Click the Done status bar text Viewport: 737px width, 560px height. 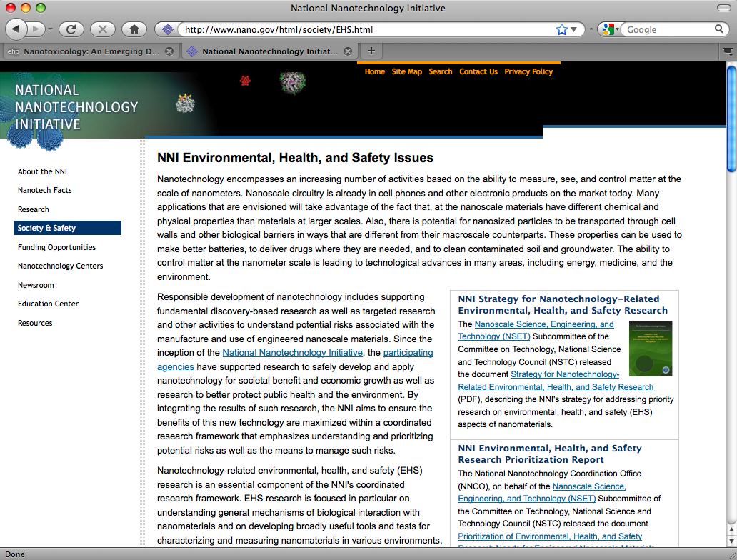click(x=15, y=554)
